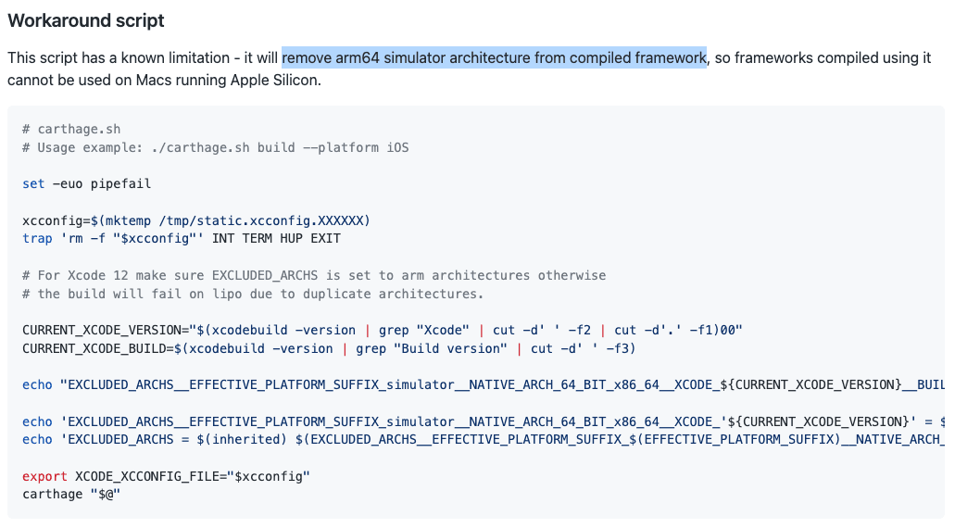Click the first "echo" line with double quotes
This screenshot has height=528, width=980.
[x=482, y=384]
